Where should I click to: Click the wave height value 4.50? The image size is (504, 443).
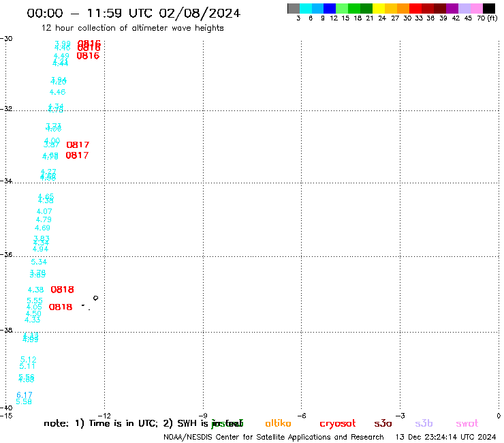click(33, 314)
